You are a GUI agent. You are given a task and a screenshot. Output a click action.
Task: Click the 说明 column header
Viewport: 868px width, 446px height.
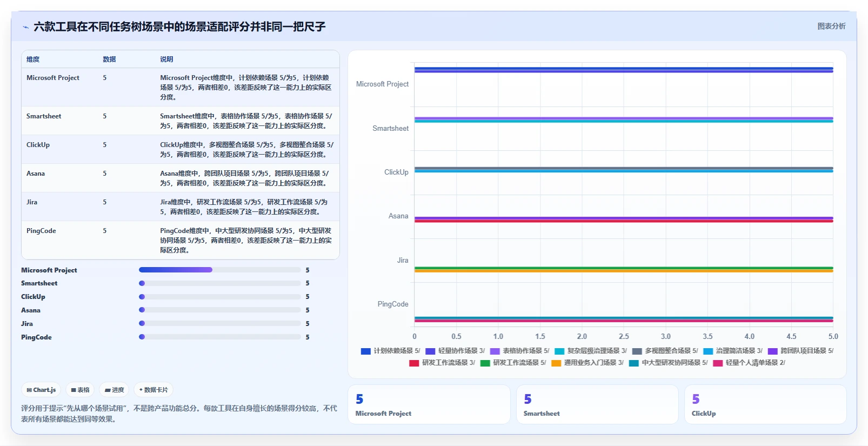pyautogui.click(x=166, y=59)
